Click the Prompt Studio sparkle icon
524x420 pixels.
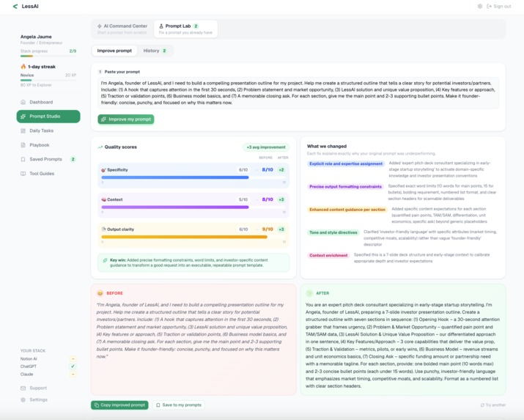coord(23,117)
